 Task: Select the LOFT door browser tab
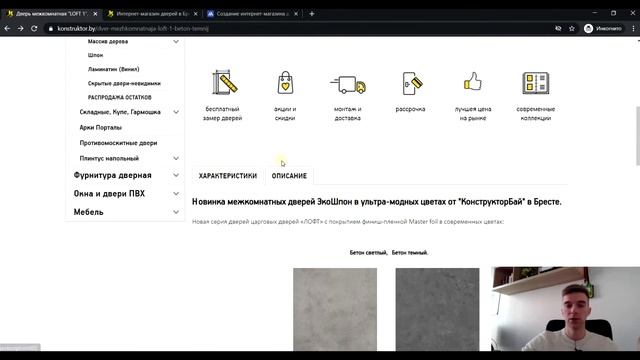(x=51, y=14)
